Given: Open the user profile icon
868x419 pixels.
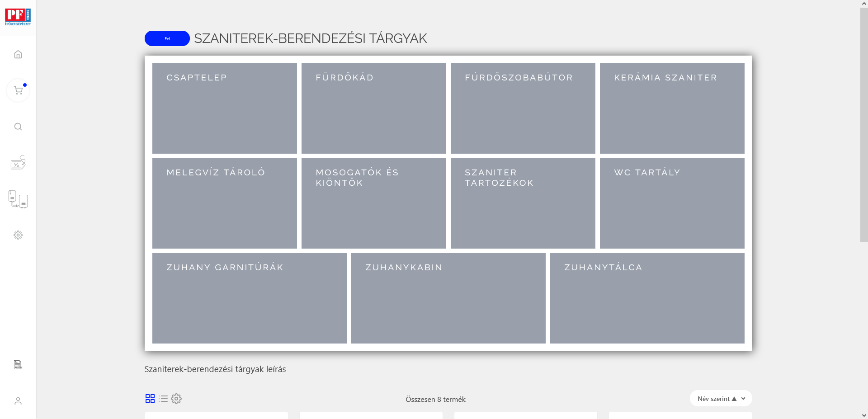Looking at the screenshot, I should point(18,401).
